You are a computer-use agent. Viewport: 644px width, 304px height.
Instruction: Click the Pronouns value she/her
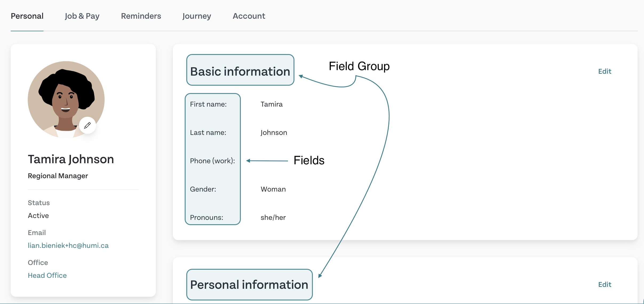pyautogui.click(x=273, y=217)
